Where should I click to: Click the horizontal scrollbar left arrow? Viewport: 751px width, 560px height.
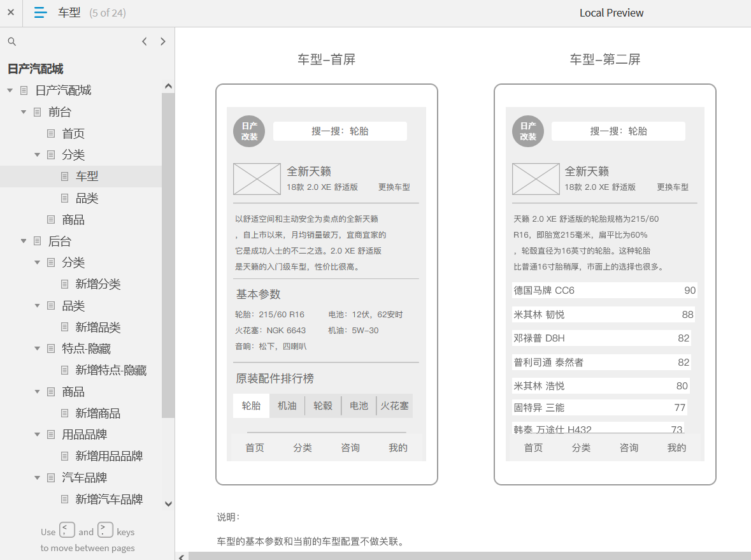(x=182, y=557)
